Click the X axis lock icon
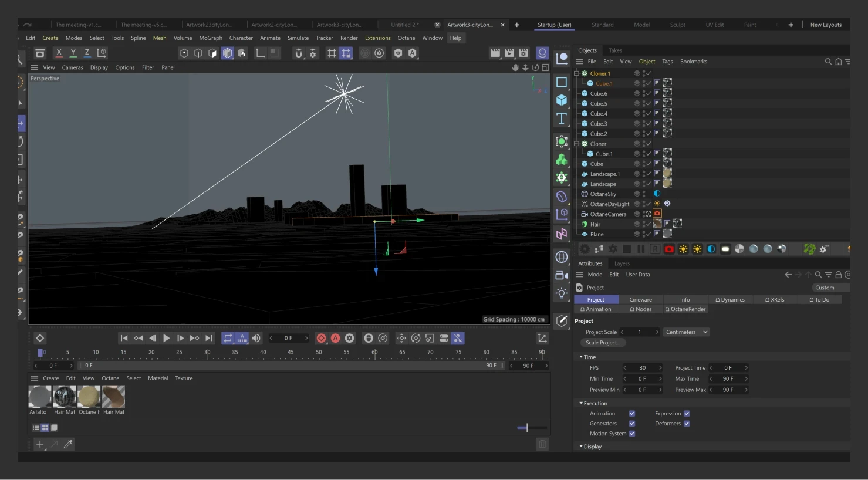This screenshot has width=868, height=480. [x=59, y=53]
